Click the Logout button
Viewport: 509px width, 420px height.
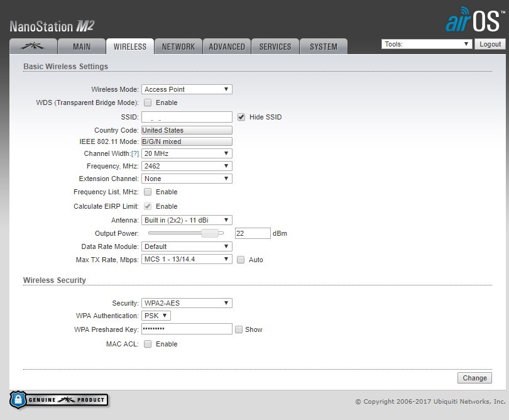[x=490, y=44]
